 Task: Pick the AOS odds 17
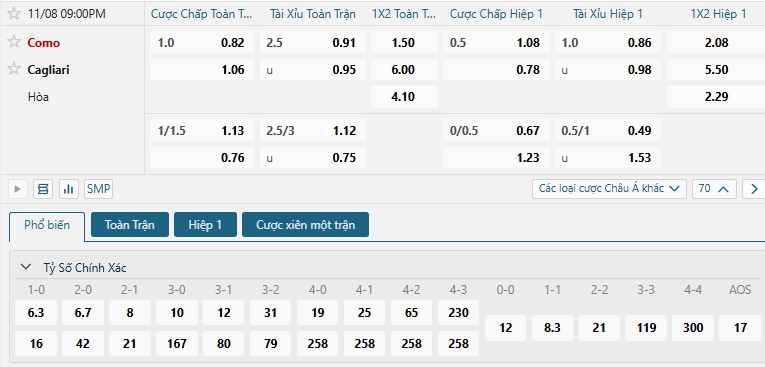740,327
